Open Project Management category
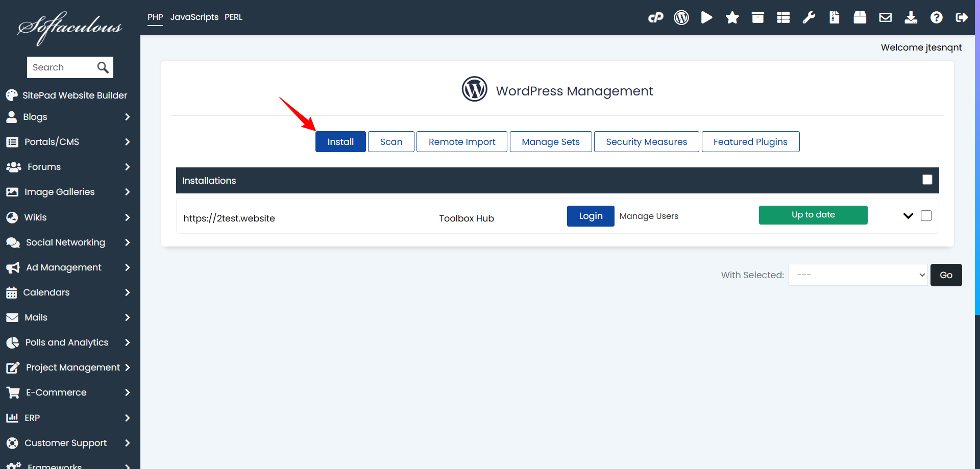Image resolution: width=980 pixels, height=469 pixels. pyautogui.click(x=73, y=367)
